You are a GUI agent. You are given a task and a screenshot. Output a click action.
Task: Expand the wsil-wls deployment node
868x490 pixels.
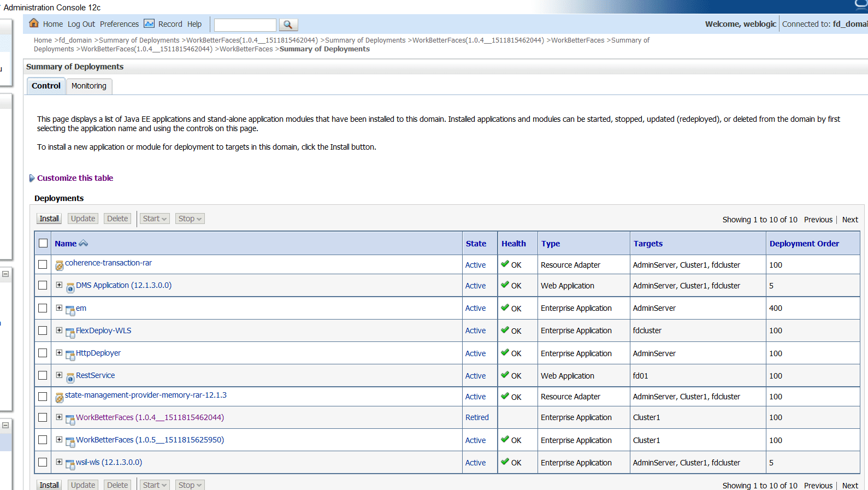(x=59, y=462)
